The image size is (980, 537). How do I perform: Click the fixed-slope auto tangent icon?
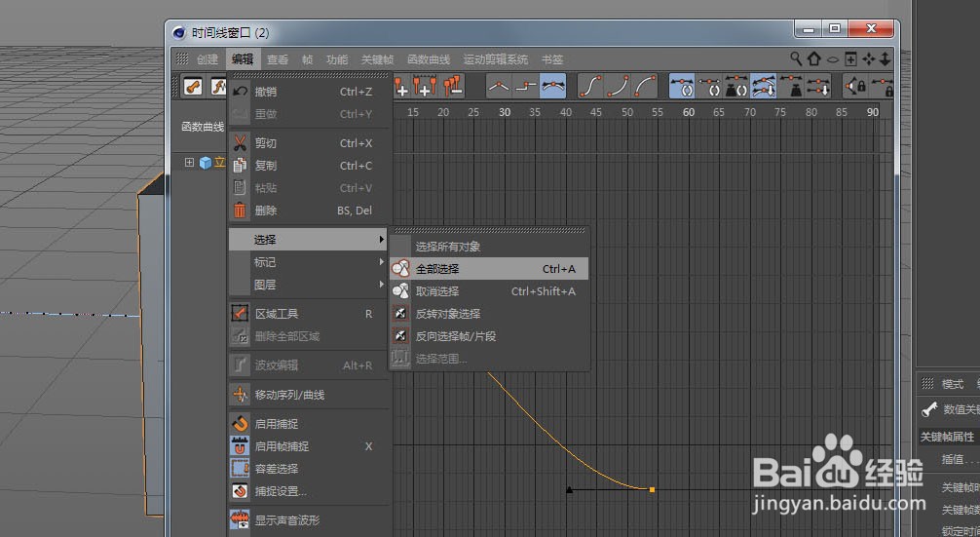(709, 87)
